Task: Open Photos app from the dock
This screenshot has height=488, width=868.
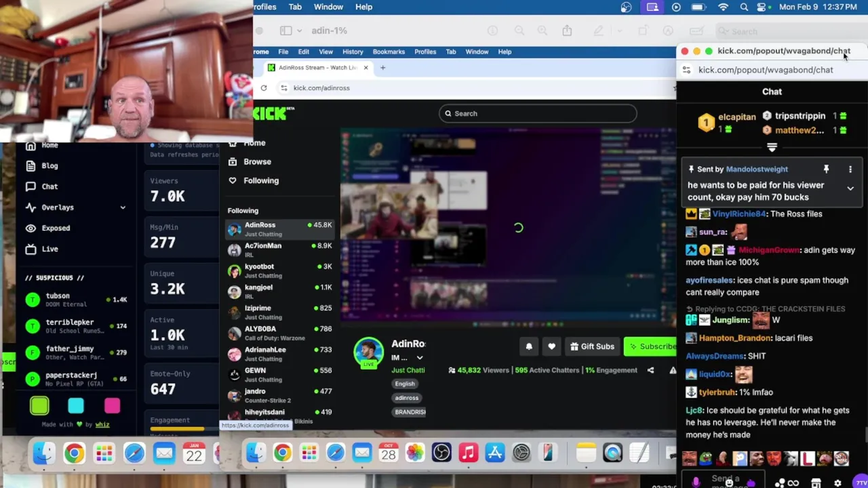Action: [415, 452]
